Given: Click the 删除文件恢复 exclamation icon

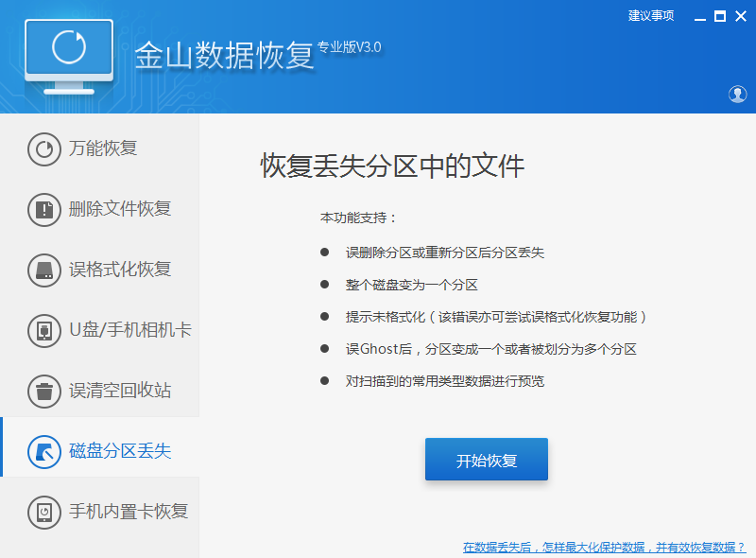Looking at the screenshot, I should [x=44, y=209].
